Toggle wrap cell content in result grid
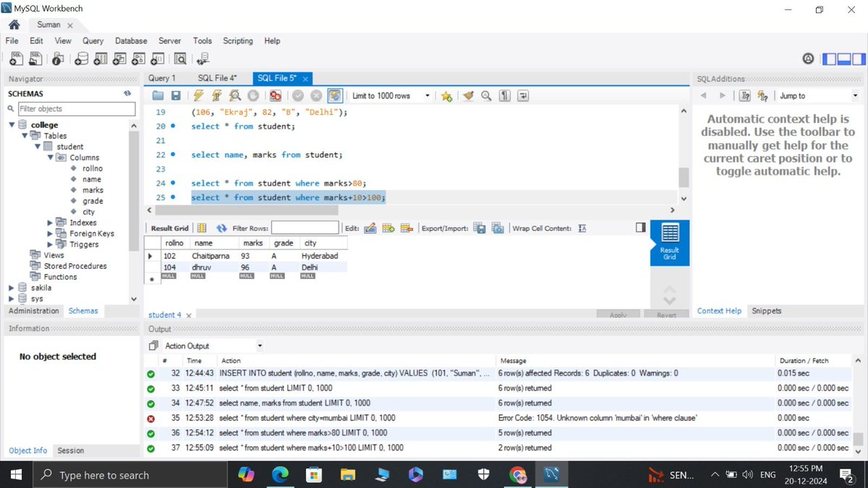The width and height of the screenshot is (868, 488). coord(582,228)
